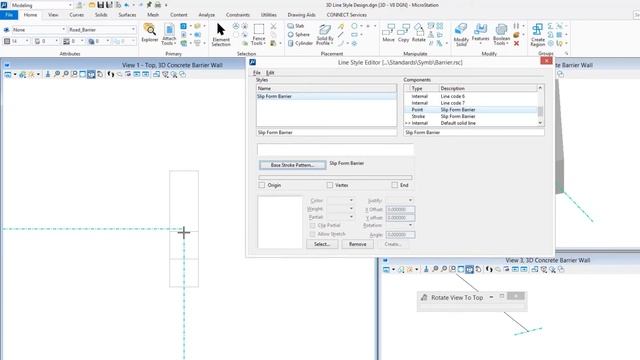Choose the Solid By Profile tool

[x=325, y=35]
